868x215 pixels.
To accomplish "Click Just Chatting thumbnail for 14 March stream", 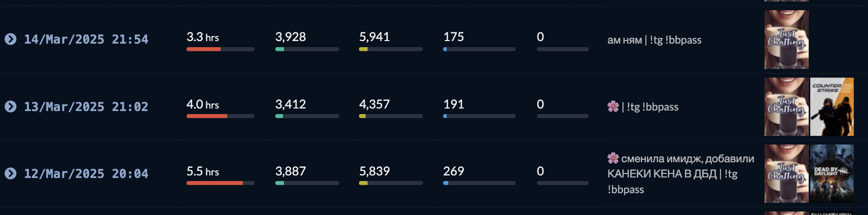I will click(x=786, y=40).
